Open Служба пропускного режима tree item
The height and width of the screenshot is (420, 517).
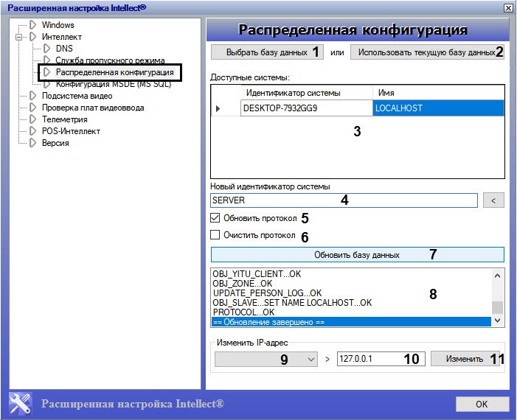pos(110,60)
